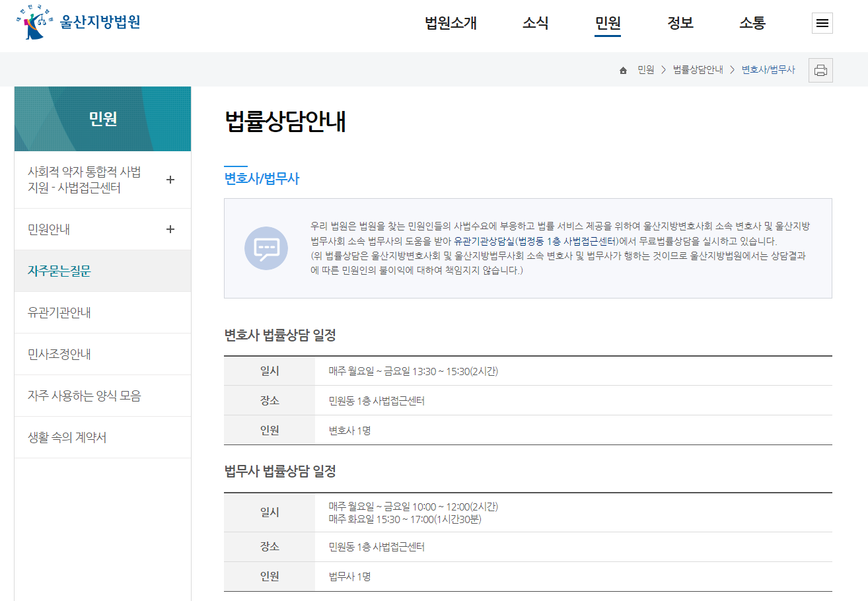Click 매주 월요일 ~ 금요일 10:00 ~ 12:00 text
868x601 pixels.
tap(414, 507)
